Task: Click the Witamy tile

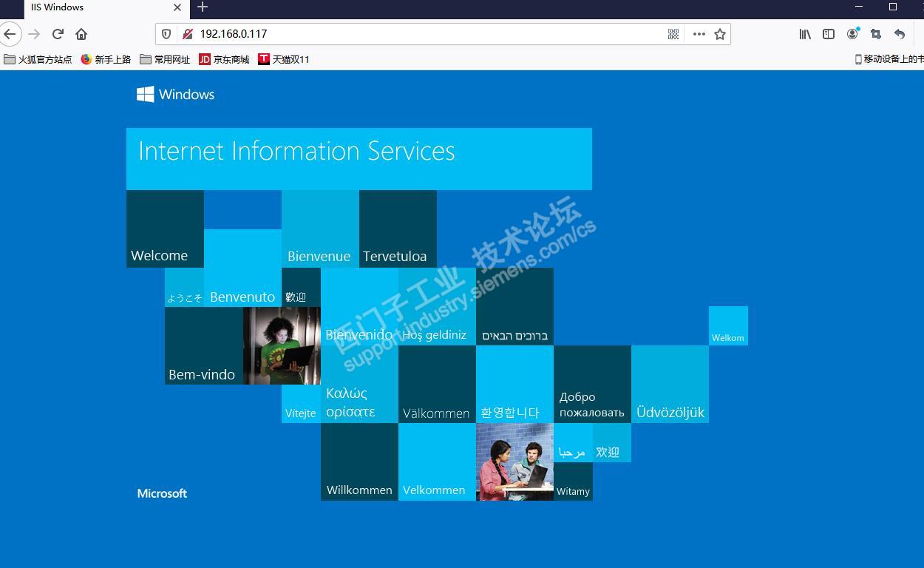Action: click(x=573, y=481)
